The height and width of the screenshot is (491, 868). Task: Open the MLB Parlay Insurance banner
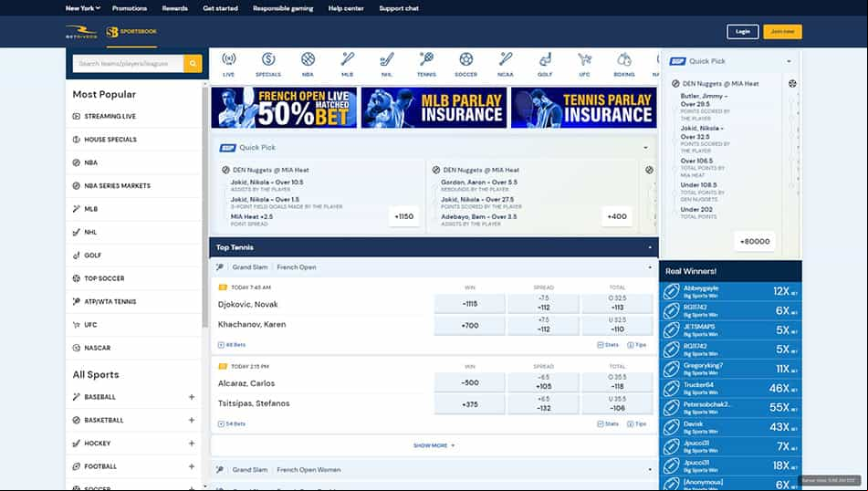point(434,108)
